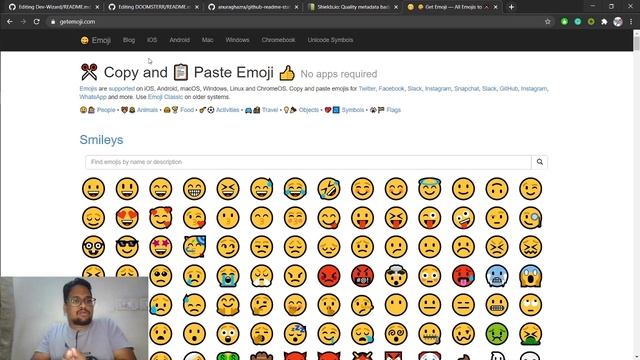Screen dimensions: 640x360
Task: Open the iOS nav item
Action: [152, 40]
